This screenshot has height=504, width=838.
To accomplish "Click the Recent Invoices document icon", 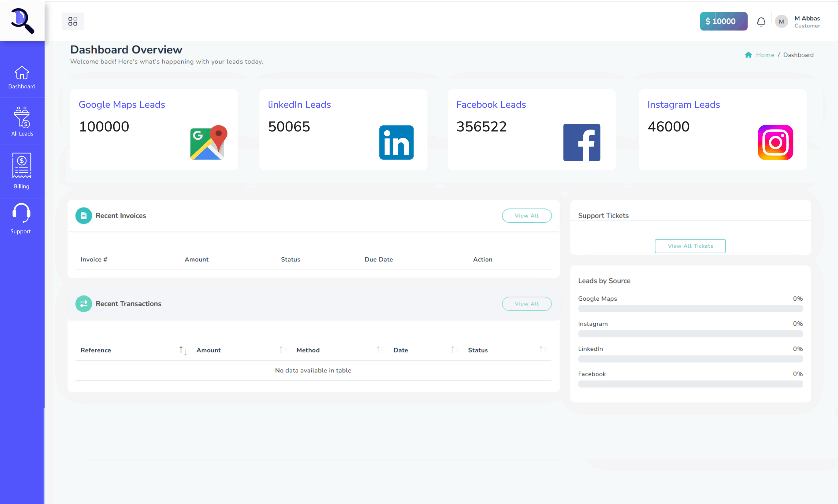I will click(x=83, y=216).
